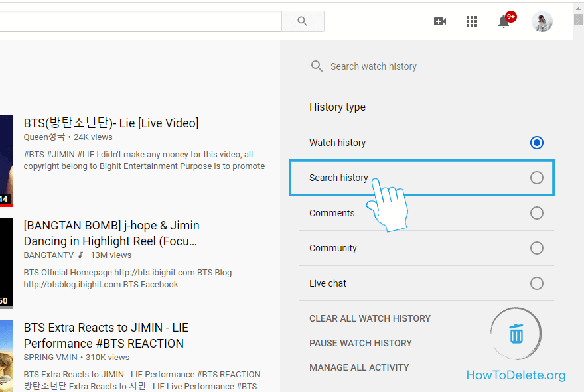Select the Search history radio button
The width and height of the screenshot is (584, 392).
tap(537, 178)
